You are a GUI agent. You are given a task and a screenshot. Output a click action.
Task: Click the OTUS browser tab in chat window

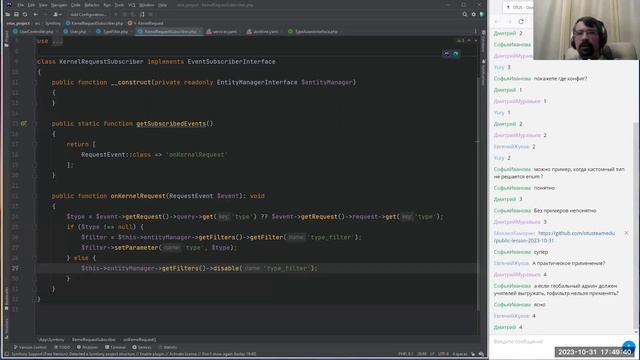tap(518, 7)
